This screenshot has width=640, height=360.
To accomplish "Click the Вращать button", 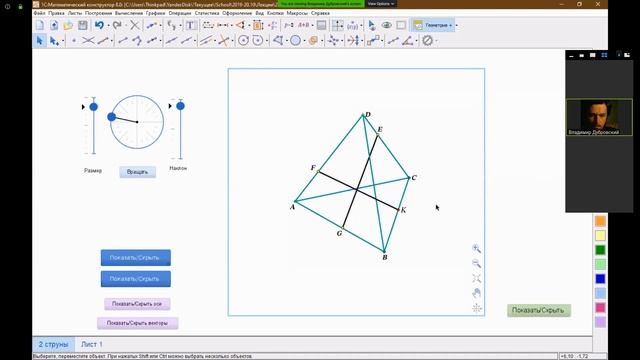I will [138, 172].
